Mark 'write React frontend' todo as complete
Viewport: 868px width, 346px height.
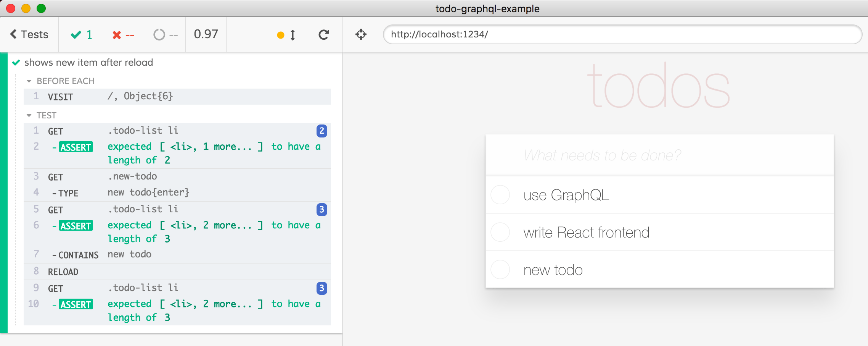click(x=500, y=232)
